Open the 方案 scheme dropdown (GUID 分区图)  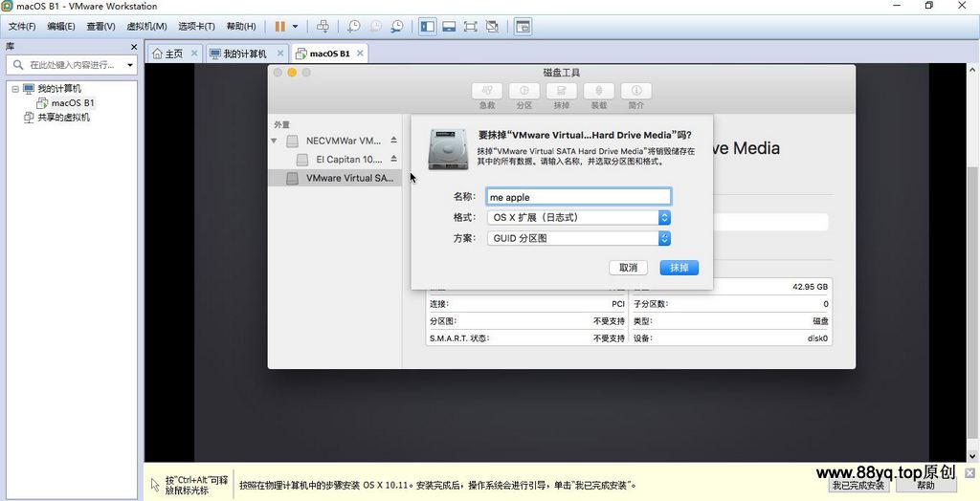pyautogui.click(x=579, y=238)
